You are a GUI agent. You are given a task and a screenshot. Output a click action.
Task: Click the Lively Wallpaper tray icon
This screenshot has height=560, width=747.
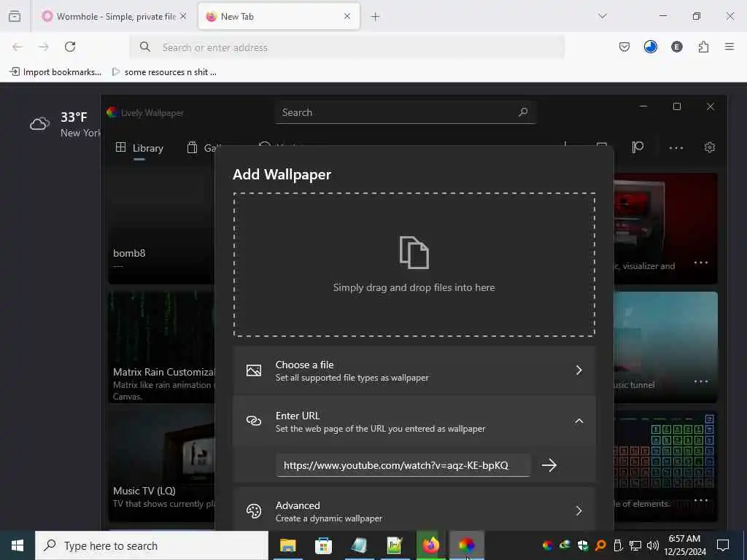547,545
